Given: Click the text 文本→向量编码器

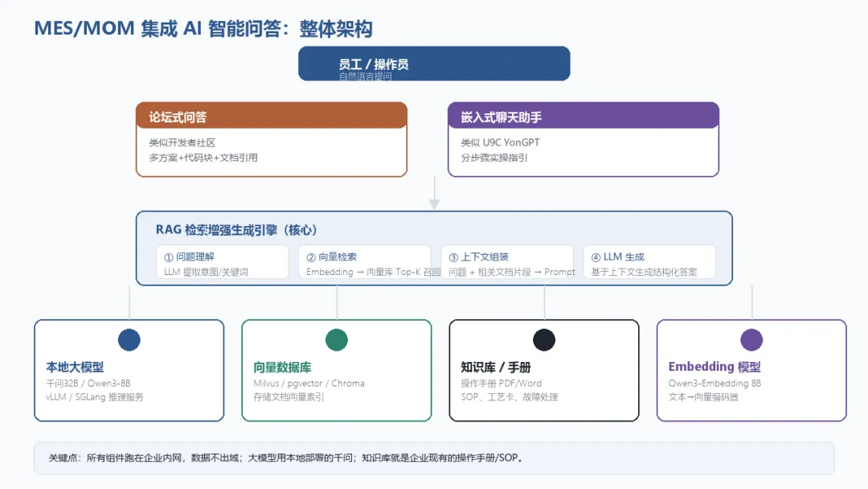Looking at the screenshot, I should tap(703, 397).
